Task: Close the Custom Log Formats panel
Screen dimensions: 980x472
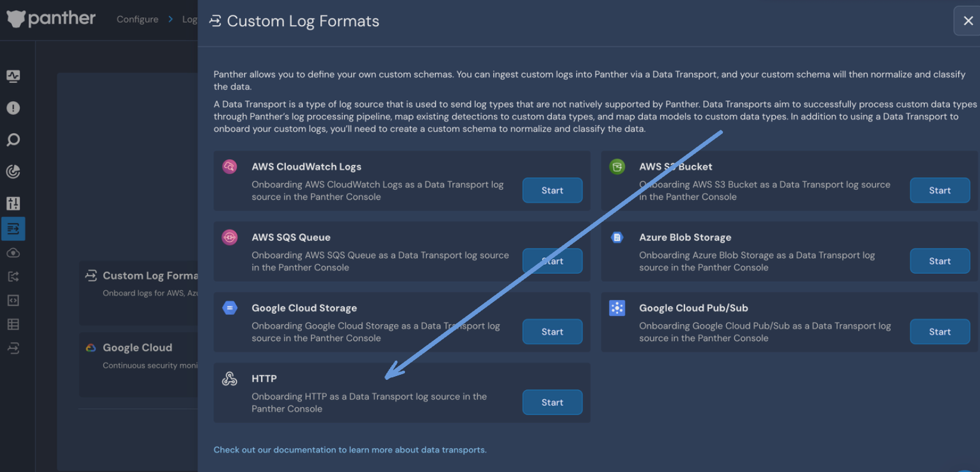Action: pyautogui.click(x=968, y=21)
